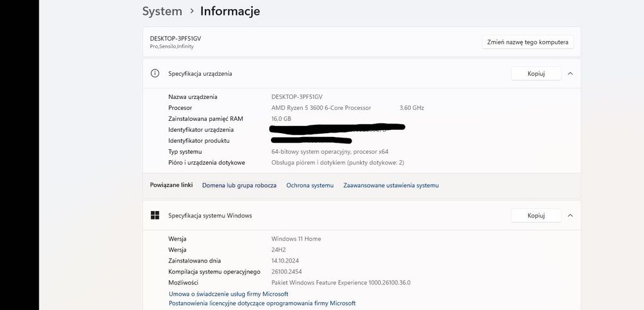
Task: Click the Windows logo icon
Action: coord(155,215)
